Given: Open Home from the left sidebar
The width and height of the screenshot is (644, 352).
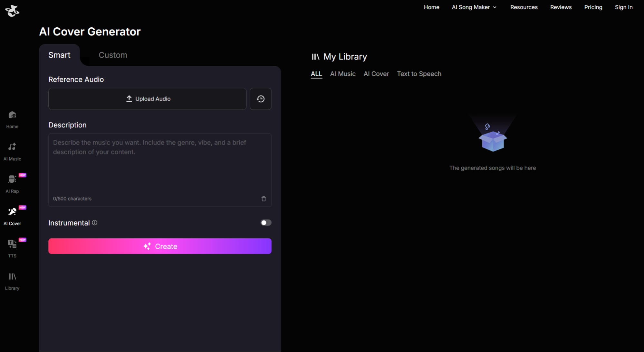Looking at the screenshot, I should (12, 119).
